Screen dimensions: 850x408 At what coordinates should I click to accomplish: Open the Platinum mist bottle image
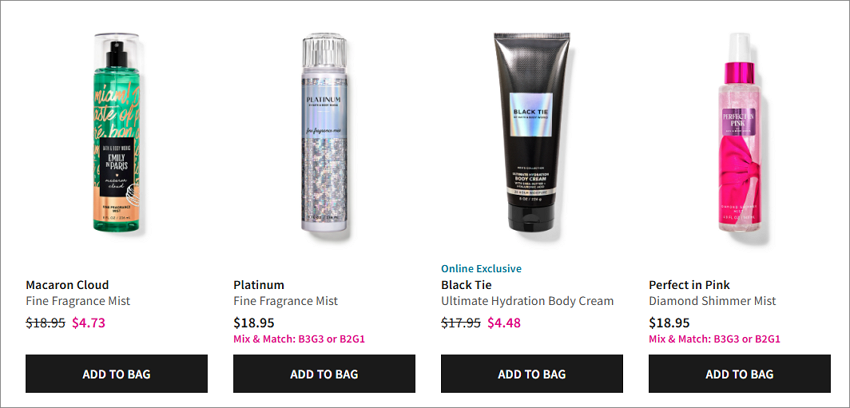coord(324,133)
